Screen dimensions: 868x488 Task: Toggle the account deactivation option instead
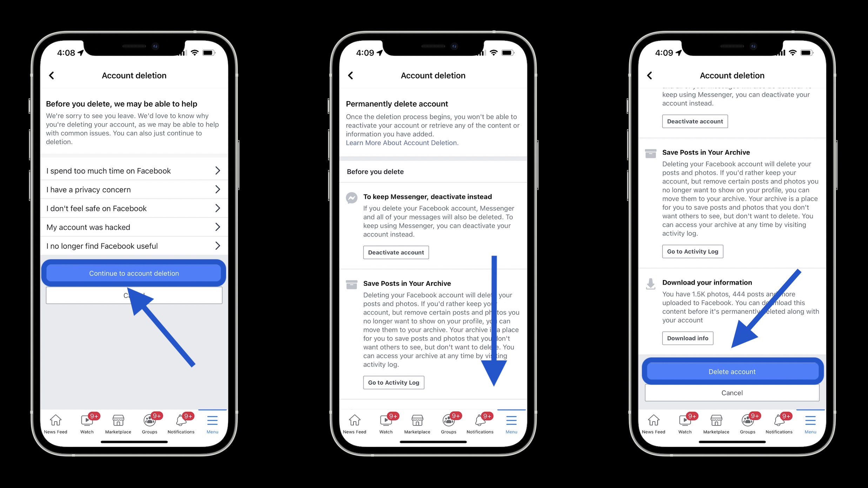click(396, 252)
